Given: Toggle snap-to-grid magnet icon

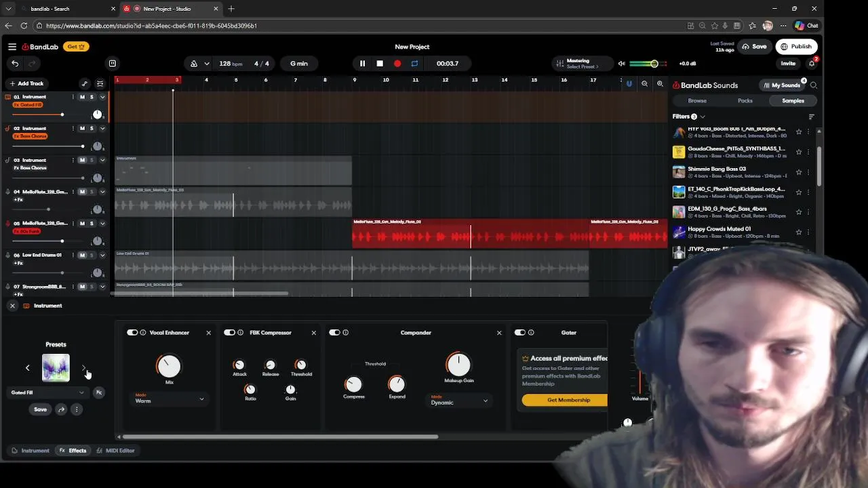Looking at the screenshot, I should click(x=629, y=84).
